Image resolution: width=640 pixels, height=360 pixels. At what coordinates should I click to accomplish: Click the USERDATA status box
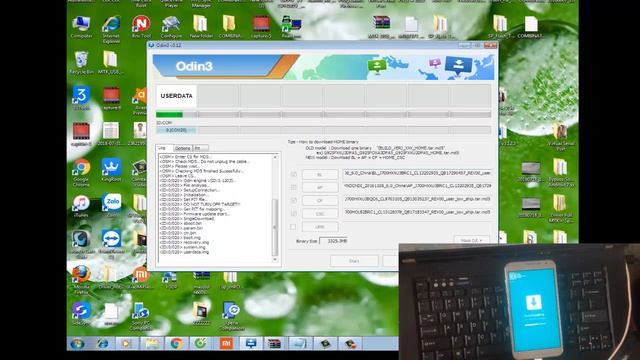176,96
